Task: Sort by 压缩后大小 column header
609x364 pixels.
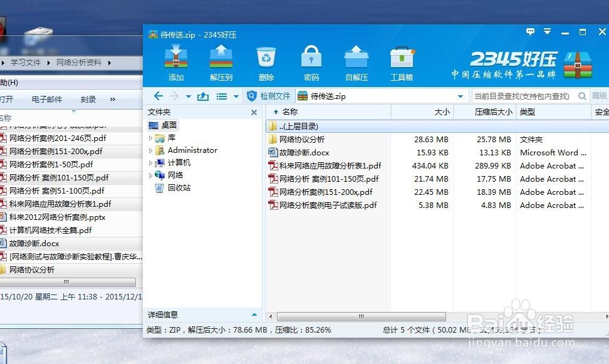Action: pos(484,112)
